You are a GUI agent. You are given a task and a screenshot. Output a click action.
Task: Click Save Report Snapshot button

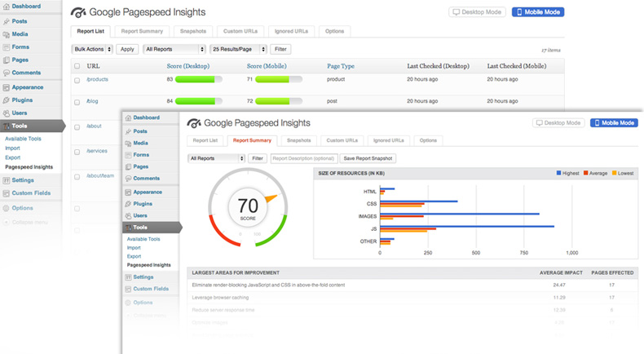coord(368,158)
